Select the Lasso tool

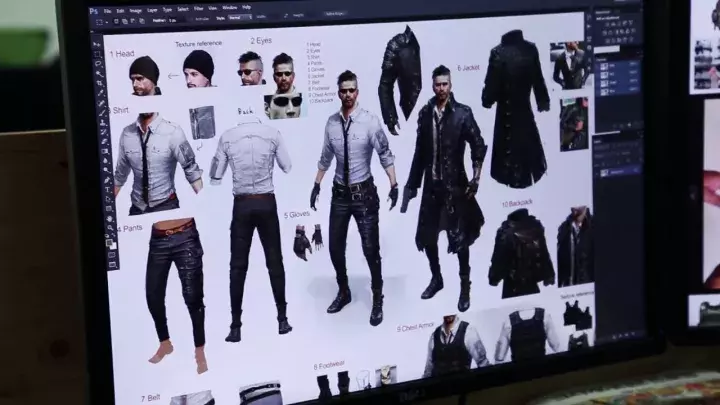pos(98,64)
